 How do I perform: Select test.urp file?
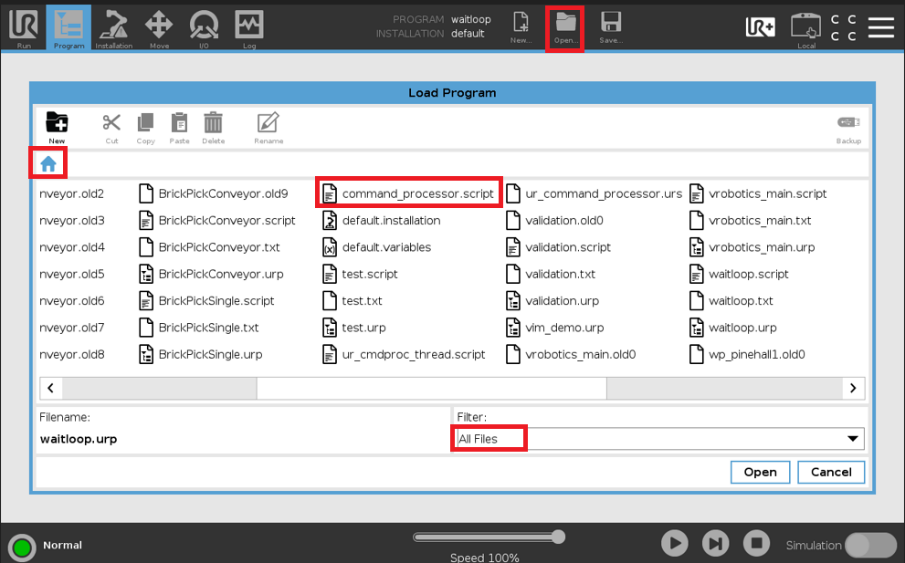354,327
